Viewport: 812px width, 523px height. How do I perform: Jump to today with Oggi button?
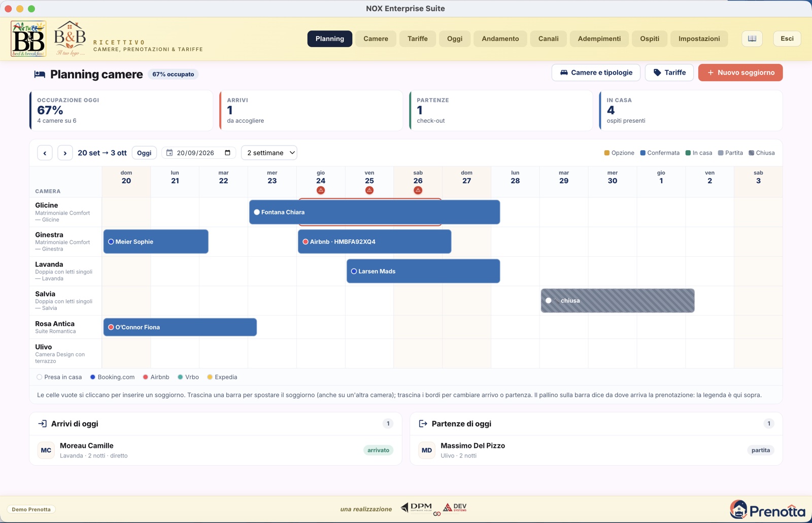coord(144,153)
